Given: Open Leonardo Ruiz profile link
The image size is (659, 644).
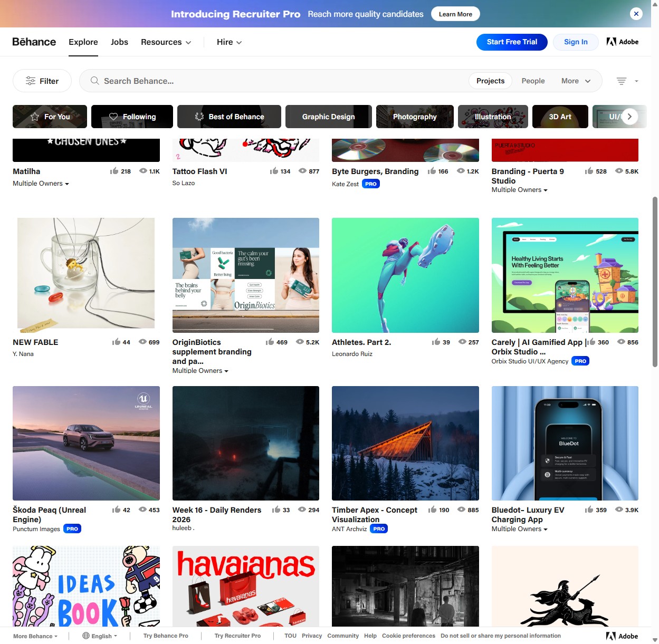Looking at the screenshot, I should (352, 354).
